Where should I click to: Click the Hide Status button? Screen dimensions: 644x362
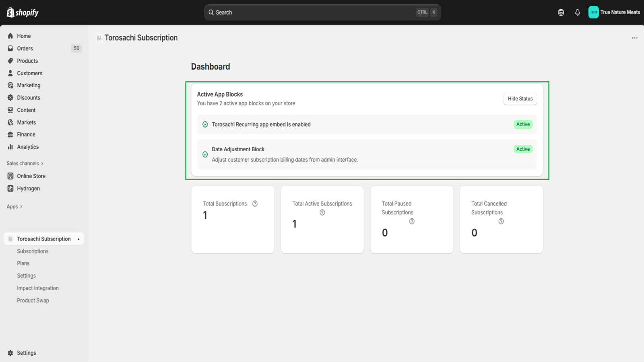point(520,99)
